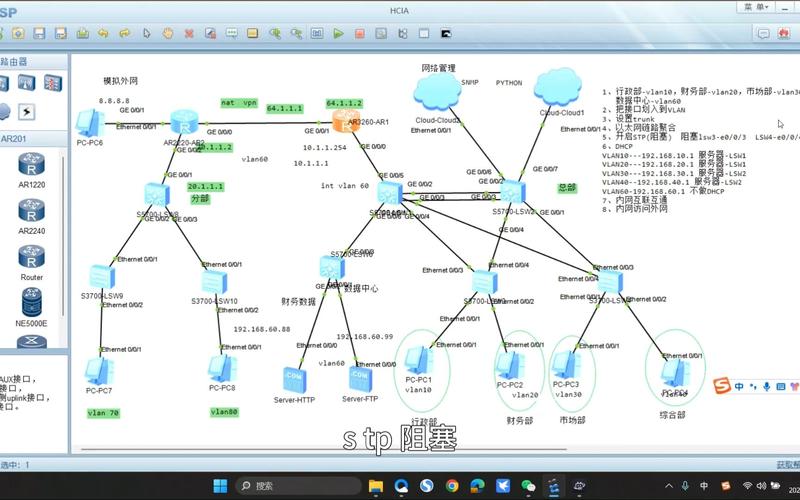
Task: Select PC-PC7 on the topology
Action: tap(99, 371)
